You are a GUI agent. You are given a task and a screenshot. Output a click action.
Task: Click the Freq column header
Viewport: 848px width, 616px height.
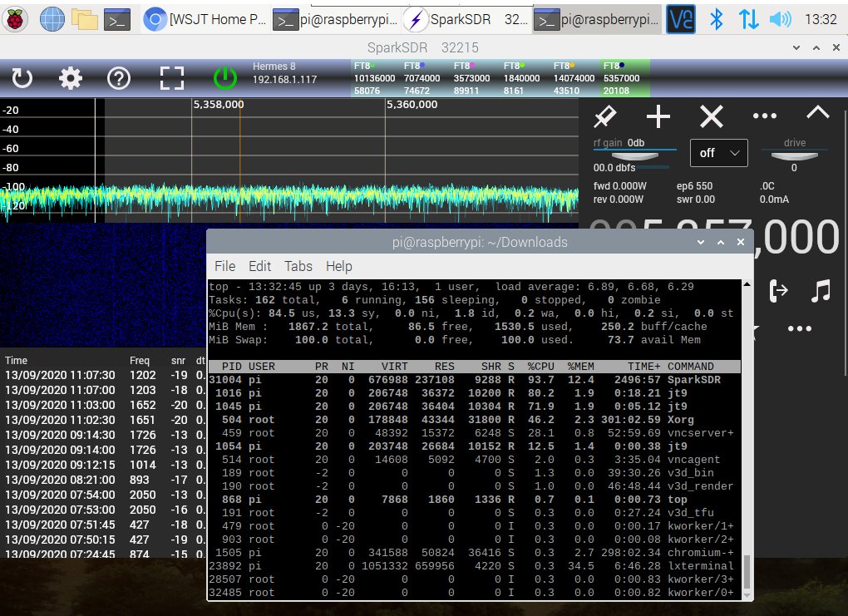pyautogui.click(x=140, y=360)
